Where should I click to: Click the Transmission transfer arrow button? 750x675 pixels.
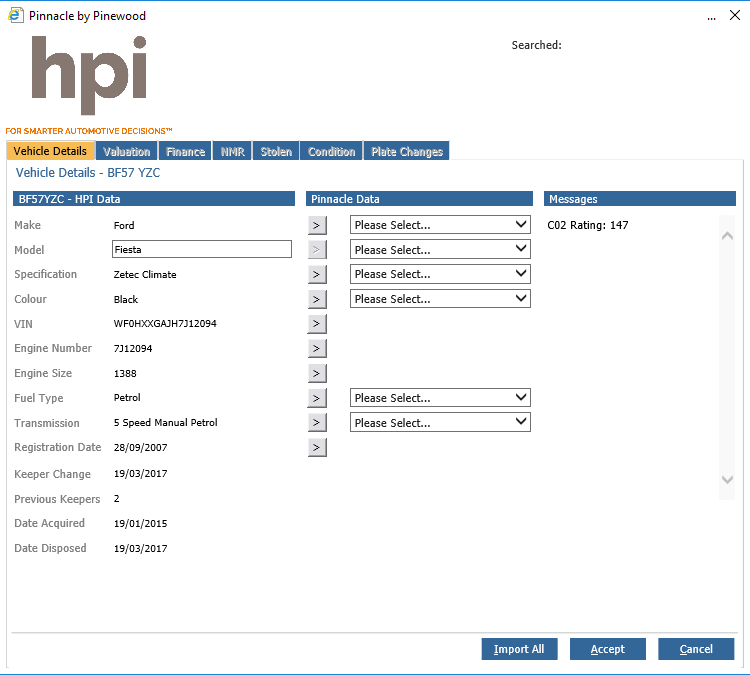[317, 423]
